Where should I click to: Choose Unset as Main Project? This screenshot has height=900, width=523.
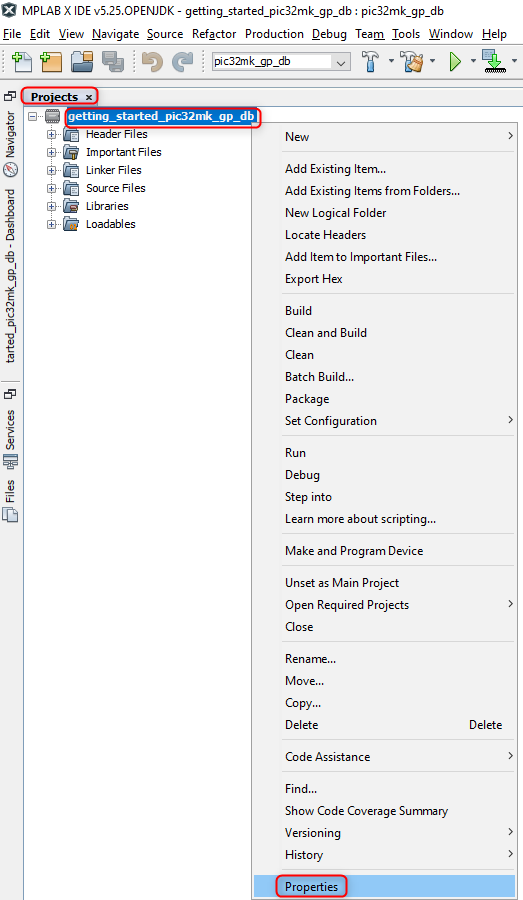pyautogui.click(x=384, y=583)
